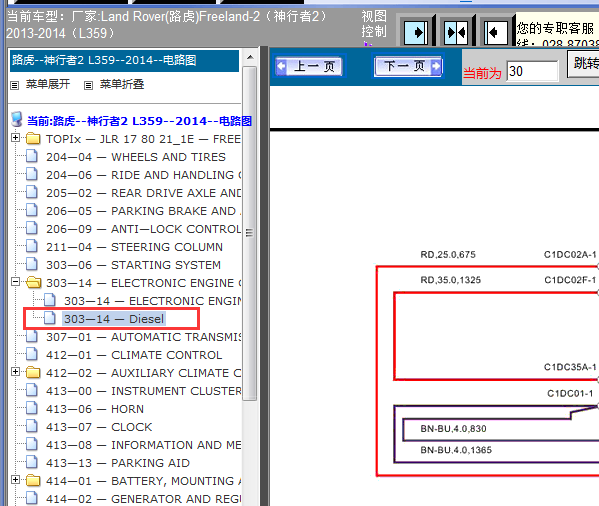
Task: Click wire label BN-BU,4.0,830 in diagram
Action: pyautogui.click(x=453, y=428)
